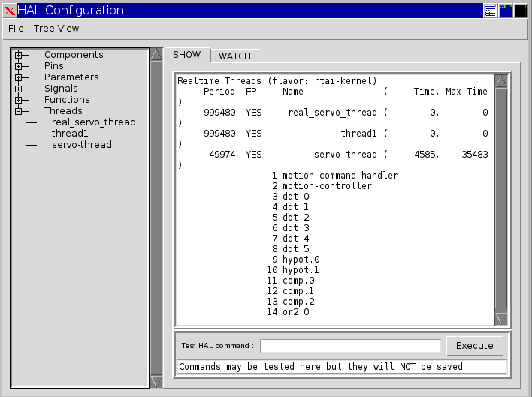Open the Tree View menu
Screen dimensions: 532x397
point(56,28)
